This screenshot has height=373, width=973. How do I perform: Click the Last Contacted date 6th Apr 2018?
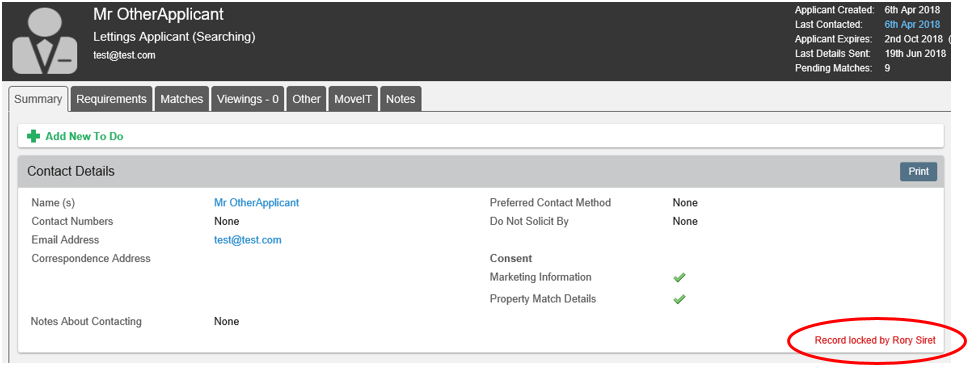click(912, 25)
